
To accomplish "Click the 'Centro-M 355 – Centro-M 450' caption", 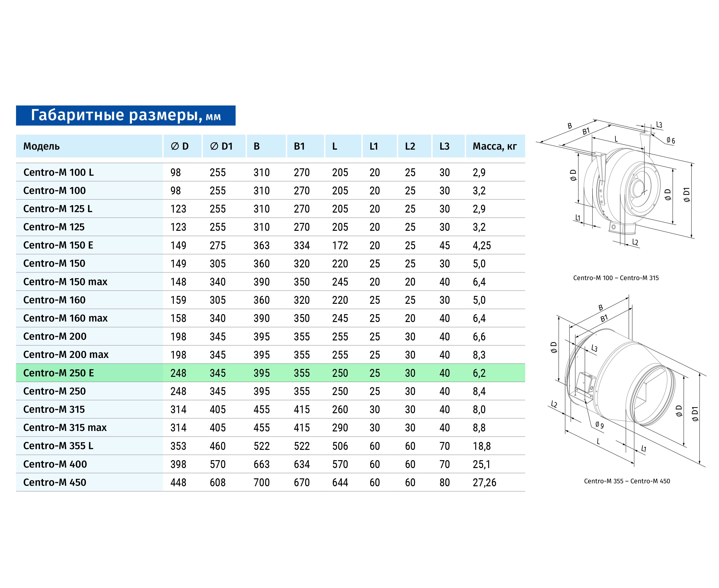I will point(627,481).
